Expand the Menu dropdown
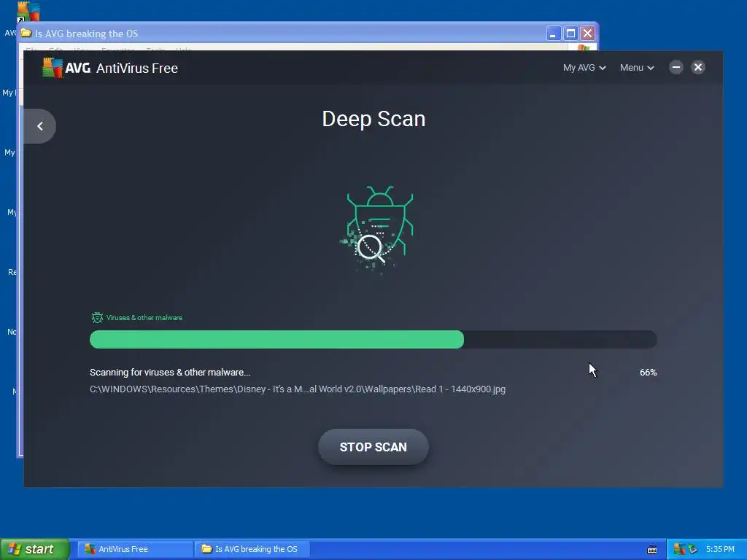Viewport: 747px width, 560px height. pos(636,68)
